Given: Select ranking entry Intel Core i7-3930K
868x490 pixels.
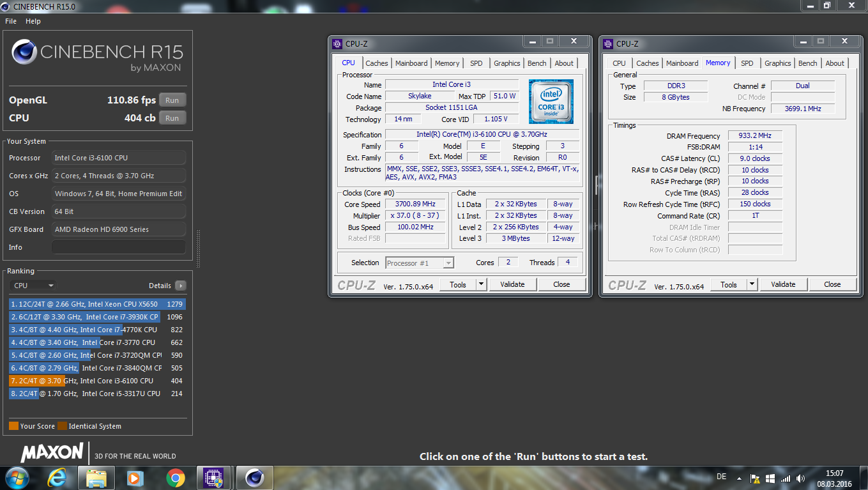Looking at the screenshot, I should [x=97, y=317].
